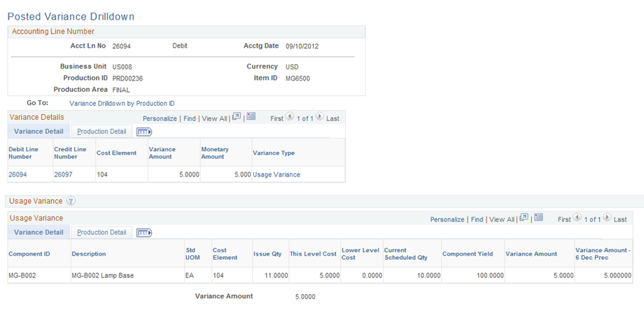Sort by This Level Cost column header
Image resolution: width=644 pixels, height=311 pixels.
(x=313, y=254)
